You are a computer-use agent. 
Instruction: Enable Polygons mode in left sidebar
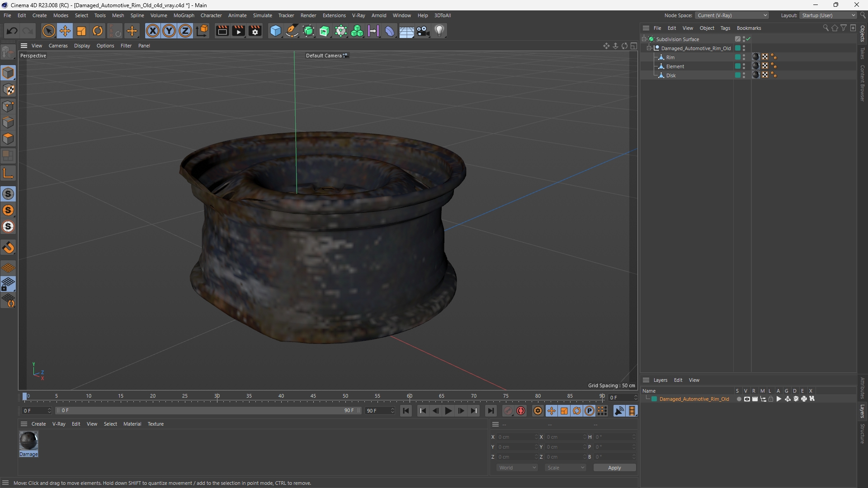click(x=8, y=139)
